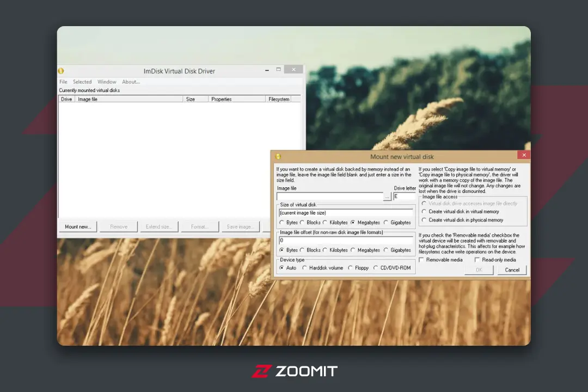
Task: Browse for image file with ellipsis button
Action: 387,197
